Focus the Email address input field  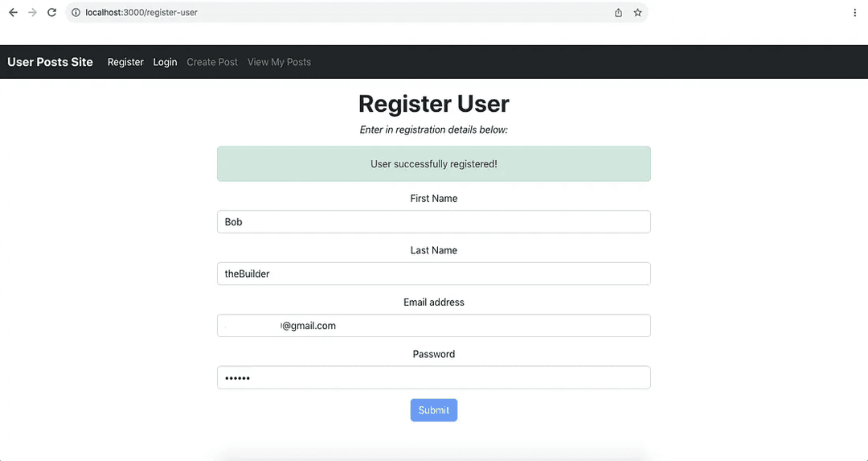tap(433, 326)
